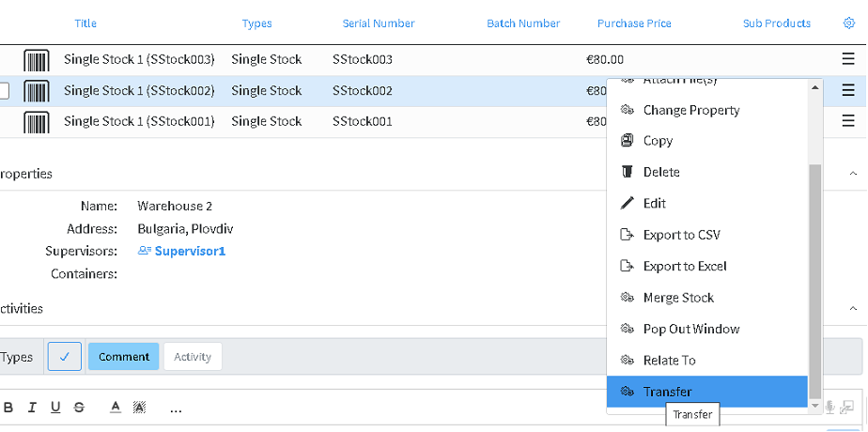Open table settings gear icon
Screen dimensions: 868x432
tap(848, 23)
